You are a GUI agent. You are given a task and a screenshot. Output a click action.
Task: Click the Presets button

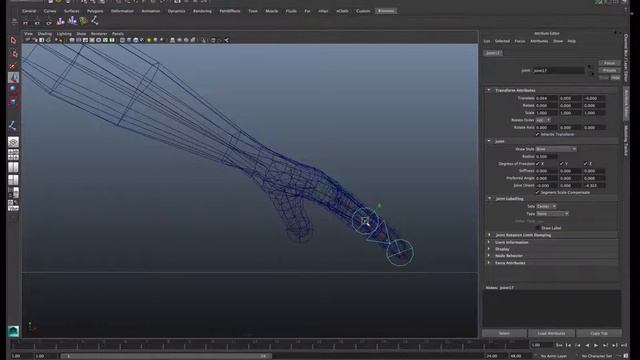609,70
